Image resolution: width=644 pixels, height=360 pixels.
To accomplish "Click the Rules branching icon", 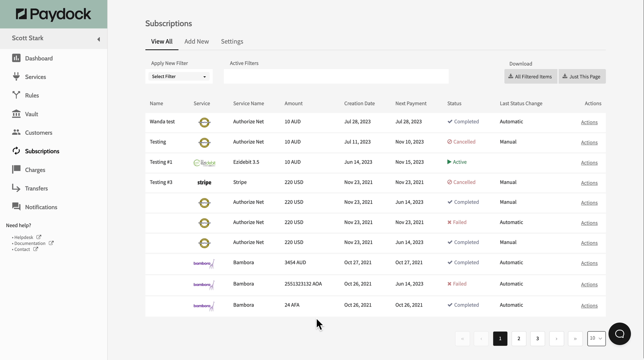I will pos(16,95).
